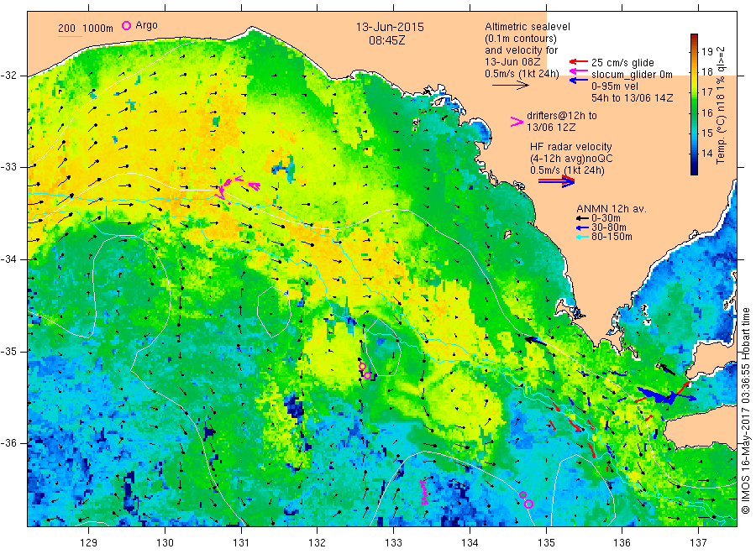Click the magenta drifter track near 133.4°E, 36.5°S
Screen dimensions: 756x554
424,492
